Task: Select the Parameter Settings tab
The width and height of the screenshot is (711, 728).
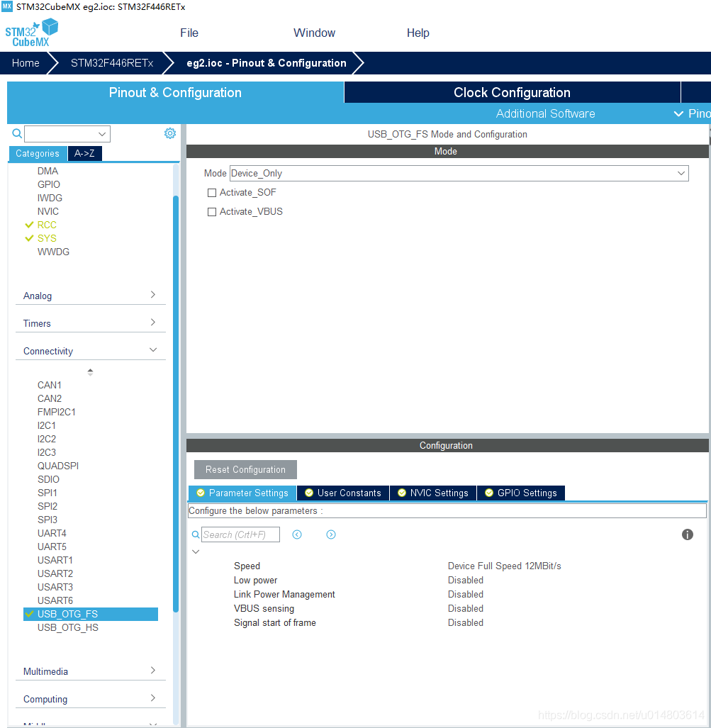Action: pos(242,493)
